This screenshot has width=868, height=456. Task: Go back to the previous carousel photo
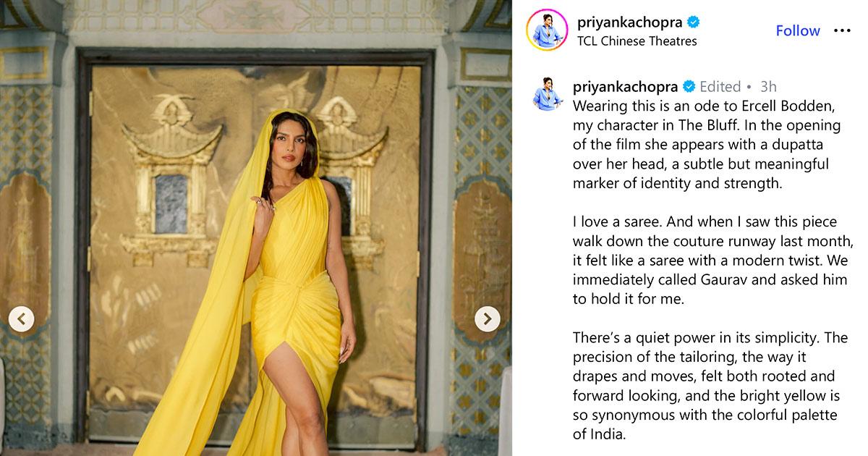21,318
